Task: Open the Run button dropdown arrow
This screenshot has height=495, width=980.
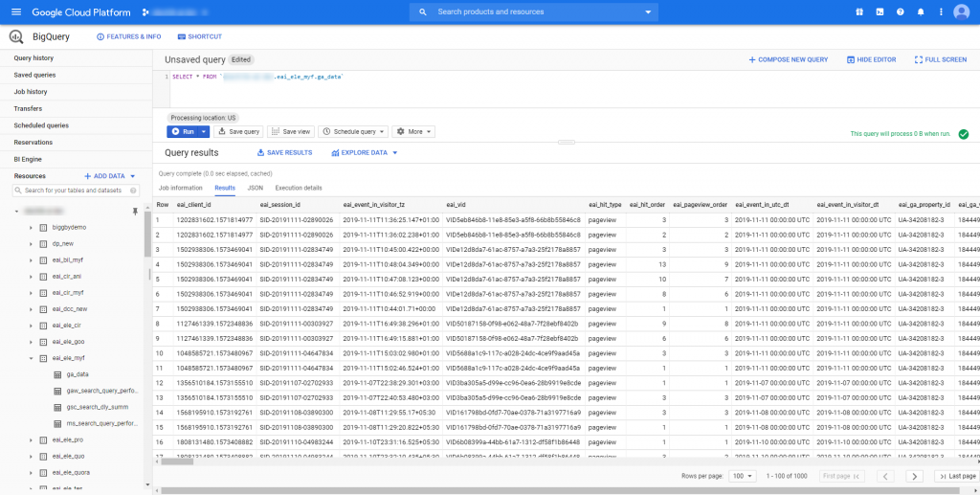Action: click(x=205, y=132)
